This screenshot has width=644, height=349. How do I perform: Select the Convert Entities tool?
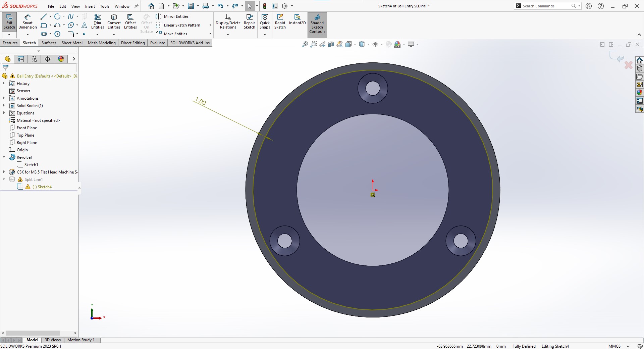pyautogui.click(x=114, y=21)
